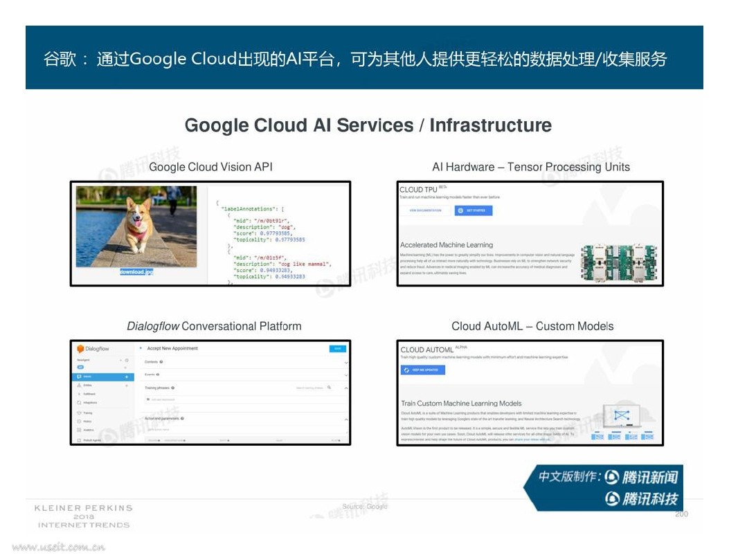Viewport: 729px width, 560px height.
Task: Click the "labelAnnotations" JSON line
Action: 253,209
